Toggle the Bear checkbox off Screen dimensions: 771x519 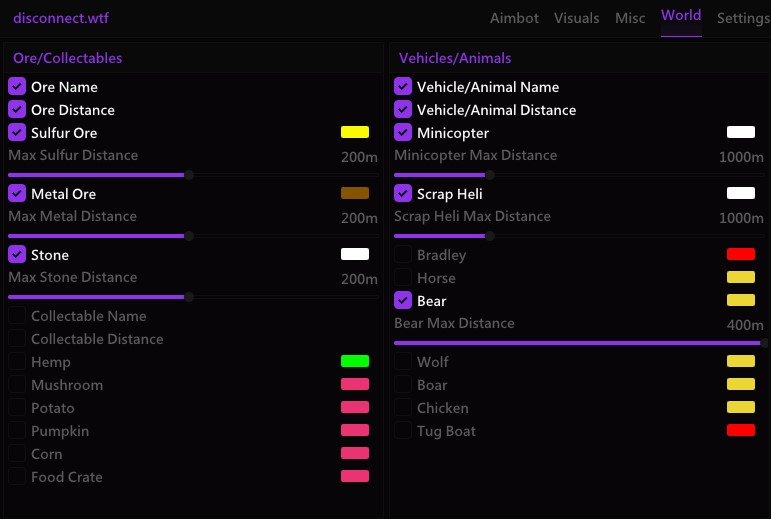[x=403, y=300]
